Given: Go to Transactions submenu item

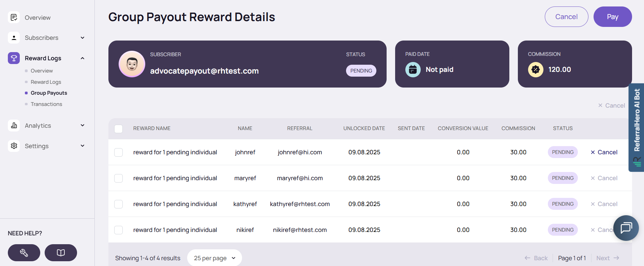Looking at the screenshot, I should tap(46, 104).
